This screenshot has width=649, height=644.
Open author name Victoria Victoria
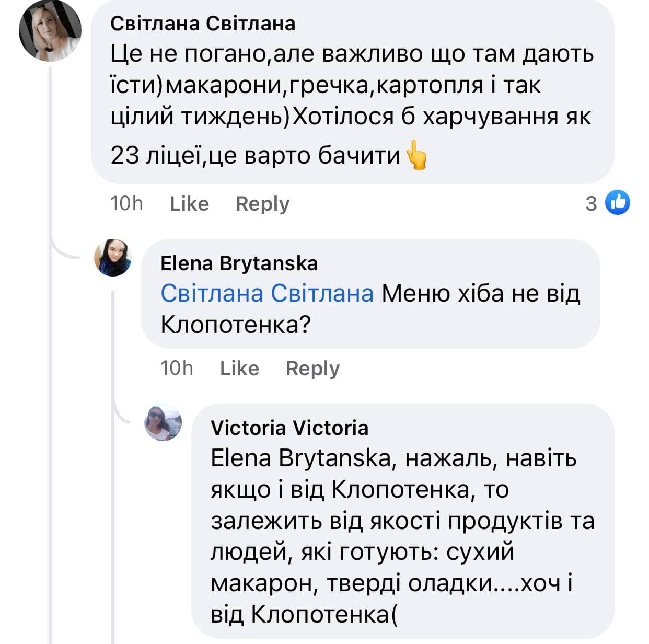(x=289, y=428)
